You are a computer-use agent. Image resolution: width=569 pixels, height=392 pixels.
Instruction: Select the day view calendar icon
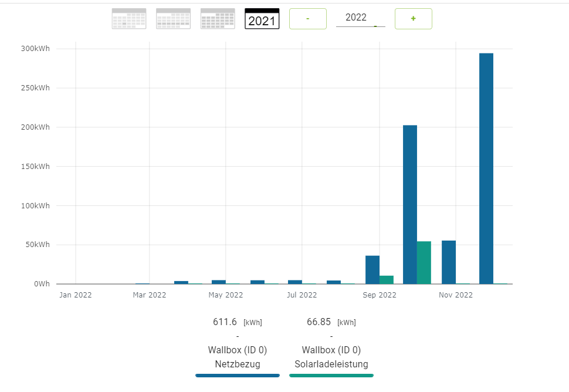[129, 19]
